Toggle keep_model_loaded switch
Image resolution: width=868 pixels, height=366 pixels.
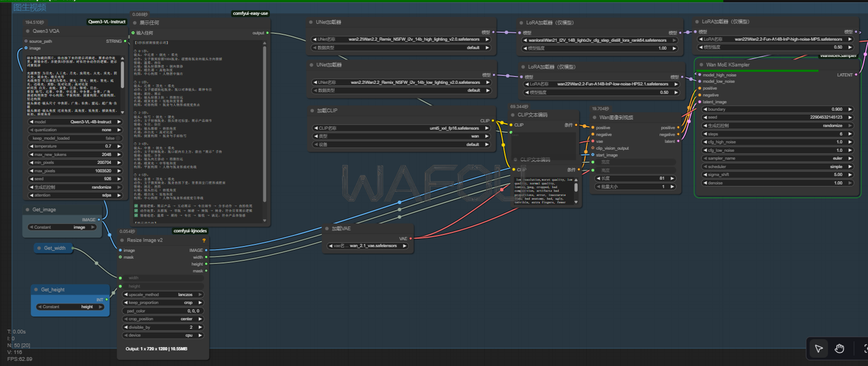[x=74, y=138]
